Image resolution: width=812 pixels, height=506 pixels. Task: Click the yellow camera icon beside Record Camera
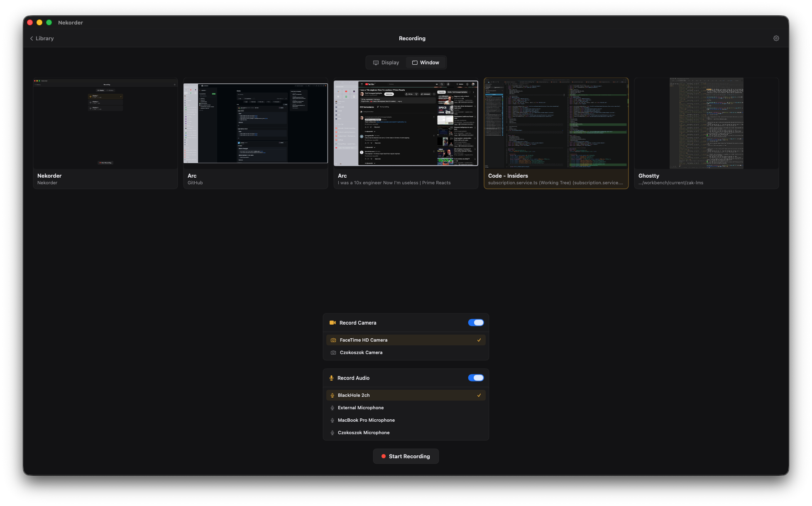[x=332, y=323]
